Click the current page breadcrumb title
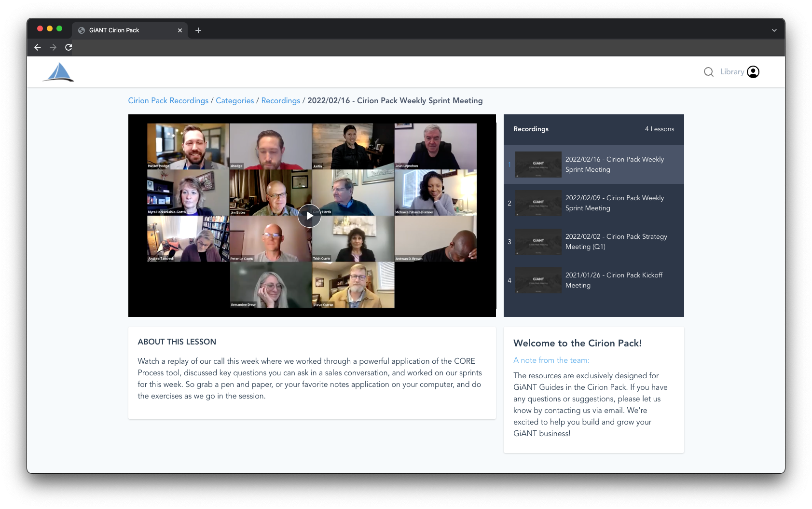812x509 pixels. 395,100
